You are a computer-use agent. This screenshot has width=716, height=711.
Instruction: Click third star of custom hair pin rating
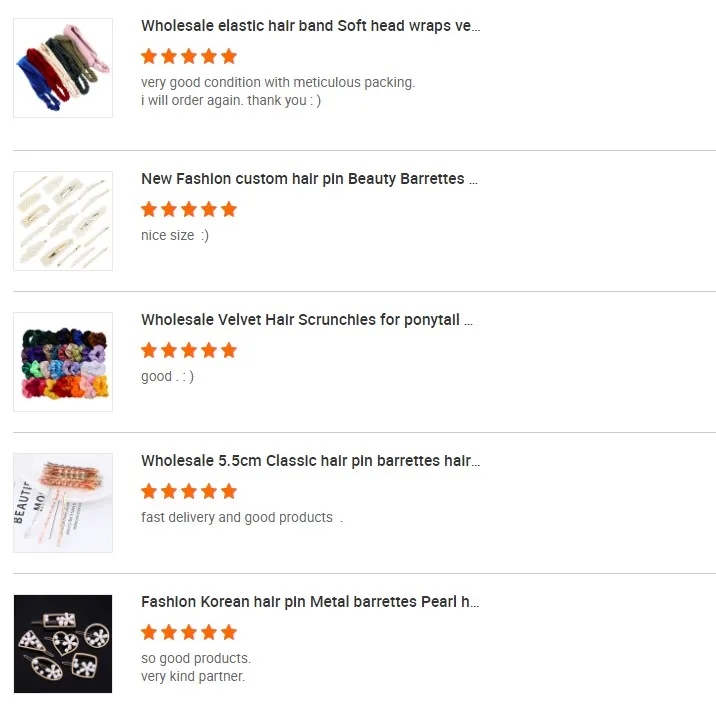pos(189,209)
